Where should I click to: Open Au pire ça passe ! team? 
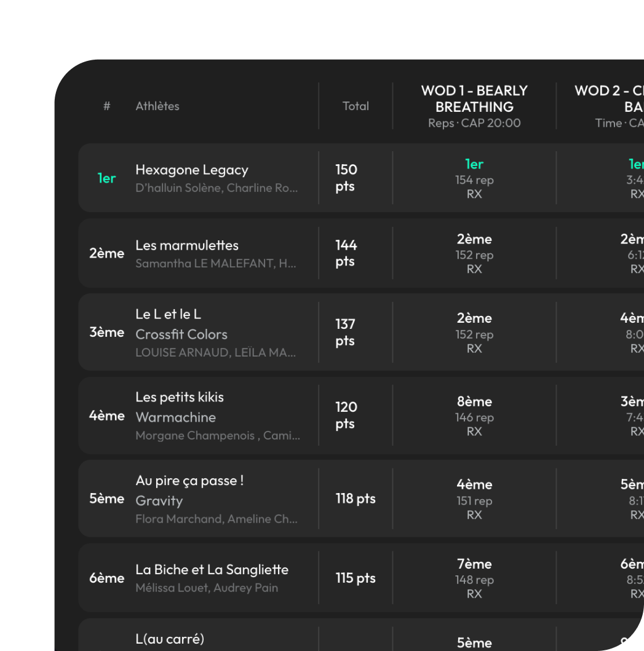(361, 498)
